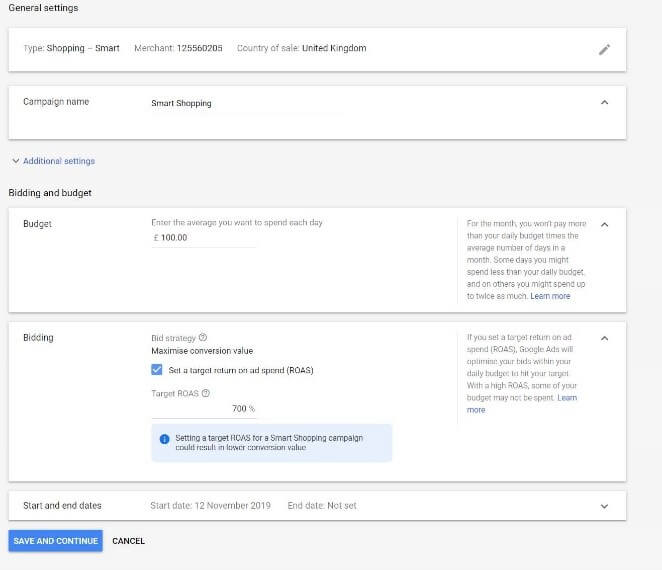Click the Bid strategy help icon
The height and width of the screenshot is (570, 662).
[x=203, y=338]
